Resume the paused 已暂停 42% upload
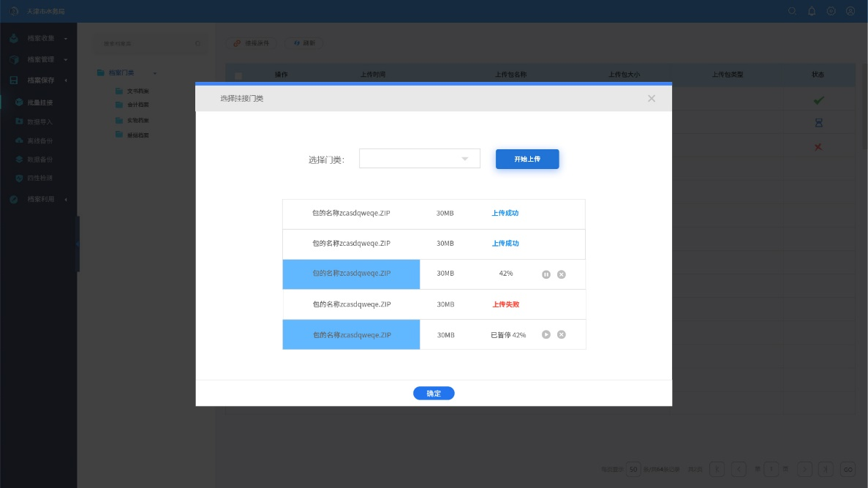Image resolution: width=868 pixels, height=488 pixels. click(x=546, y=334)
